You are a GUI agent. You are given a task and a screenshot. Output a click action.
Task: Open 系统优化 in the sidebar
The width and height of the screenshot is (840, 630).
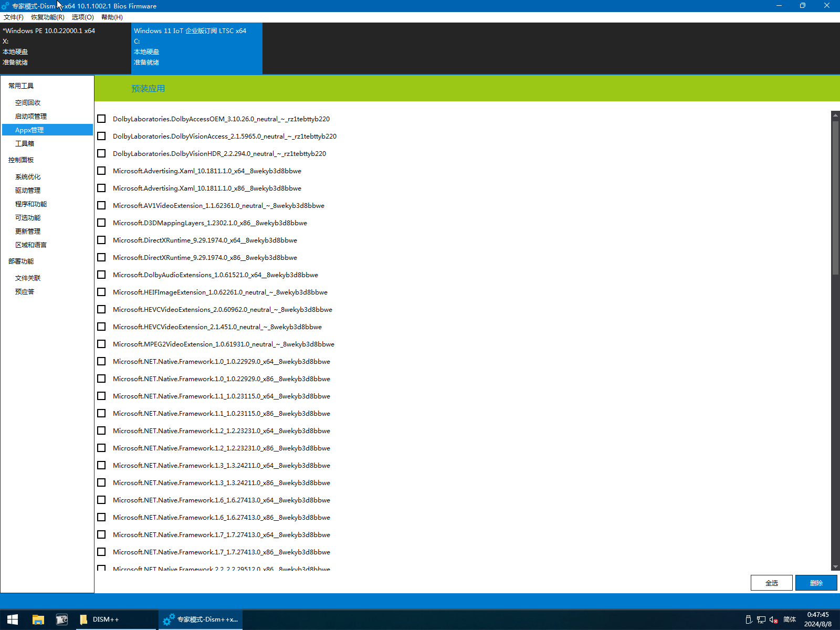pyautogui.click(x=28, y=177)
